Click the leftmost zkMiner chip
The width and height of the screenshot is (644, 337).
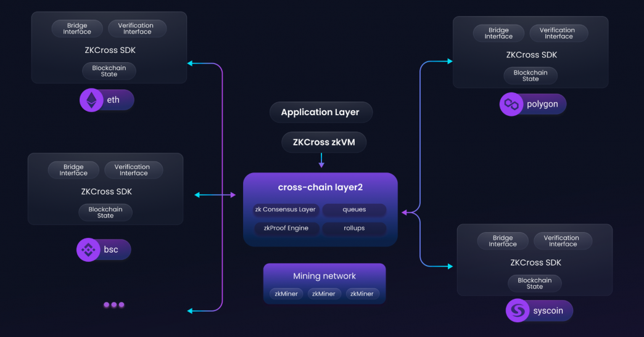[x=286, y=294]
